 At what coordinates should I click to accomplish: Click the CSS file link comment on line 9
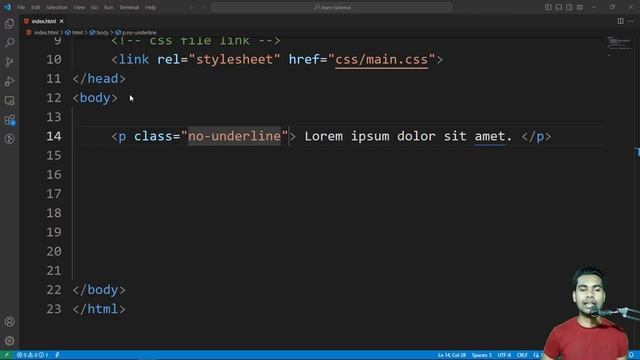pos(196,40)
